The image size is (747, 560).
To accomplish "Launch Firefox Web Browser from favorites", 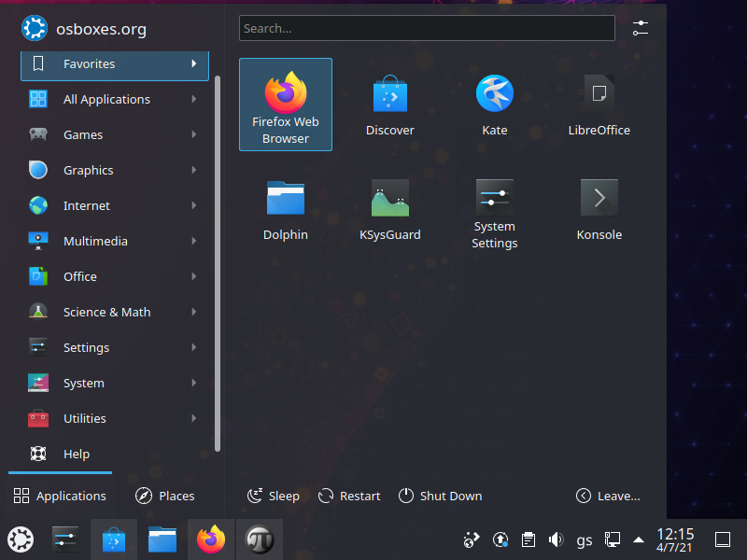I will tap(286, 104).
